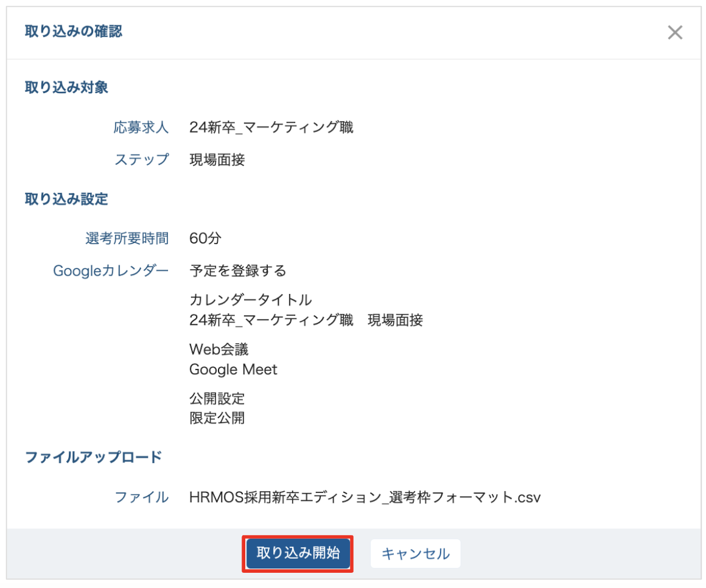The width and height of the screenshot is (706, 588).
Task: Select the Google Meet value
Action: (x=233, y=369)
